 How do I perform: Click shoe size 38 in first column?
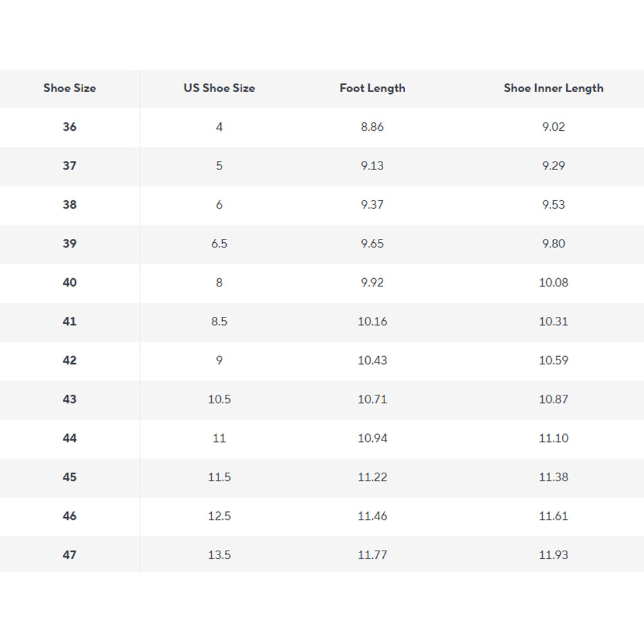70,205
